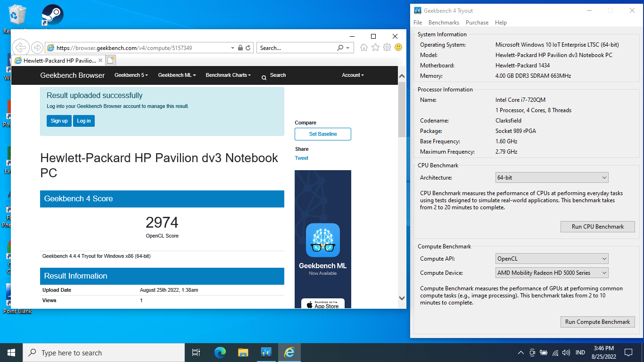The height and width of the screenshot is (362, 644).
Task: Click the 'August 25th 2022, 1:38am' upload date
Action: point(169,290)
